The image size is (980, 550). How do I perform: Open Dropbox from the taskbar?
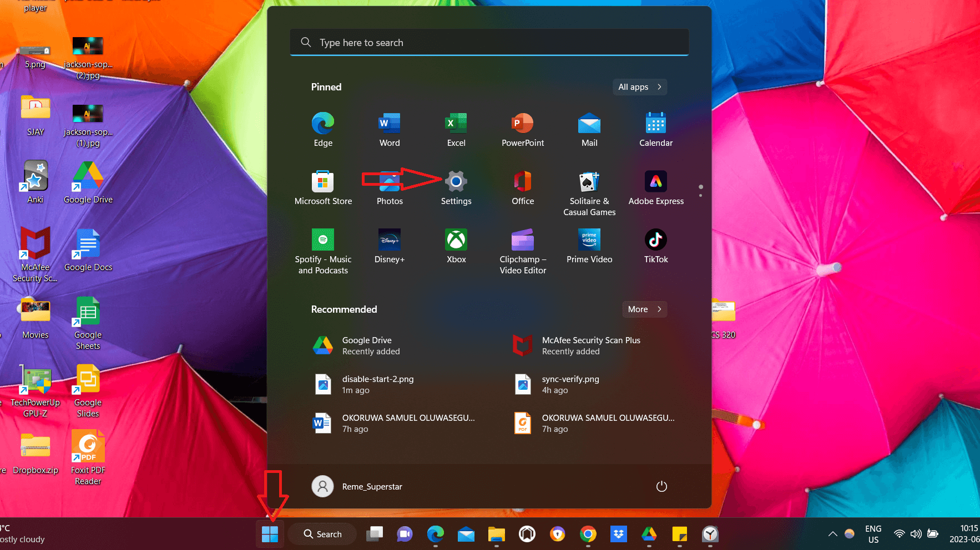(x=619, y=534)
